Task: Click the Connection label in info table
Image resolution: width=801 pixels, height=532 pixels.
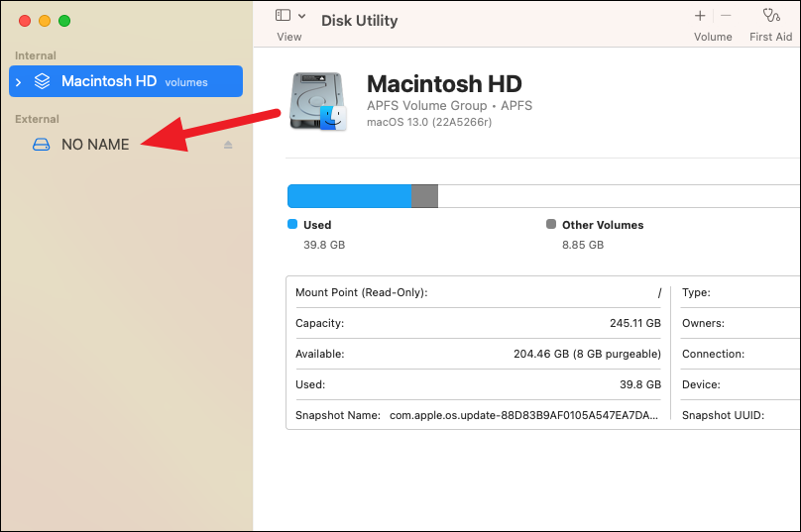Action: coord(713,354)
